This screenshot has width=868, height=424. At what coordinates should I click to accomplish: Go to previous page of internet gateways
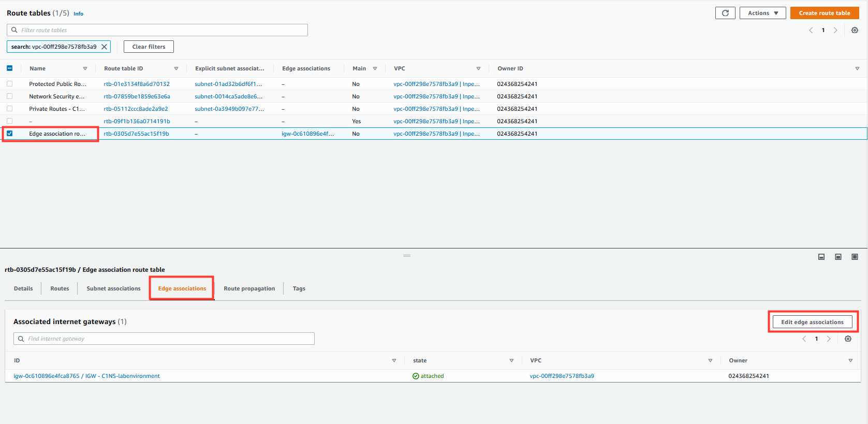(x=804, y=339)
